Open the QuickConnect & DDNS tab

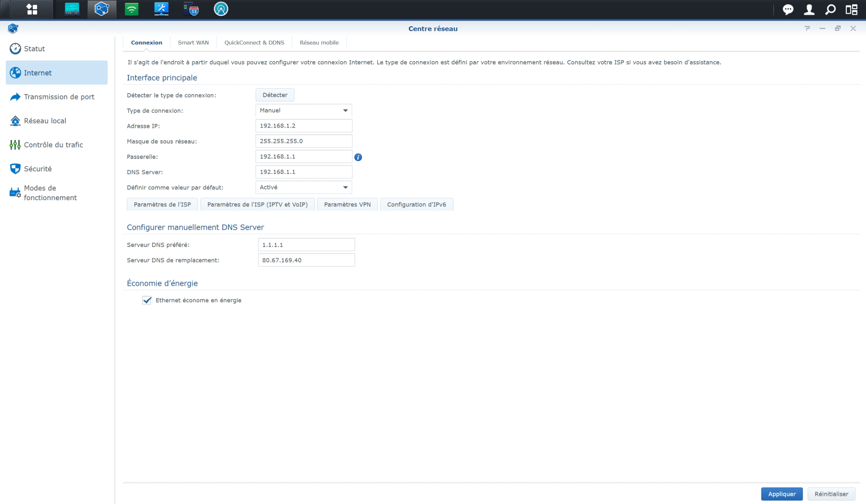254,43
